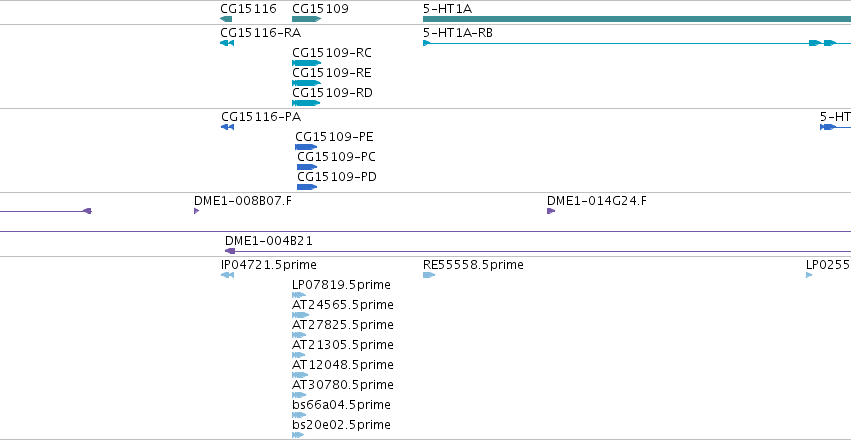
Task: Select the CG15116-PA protein arrow
Action: [x=227, y=127]
